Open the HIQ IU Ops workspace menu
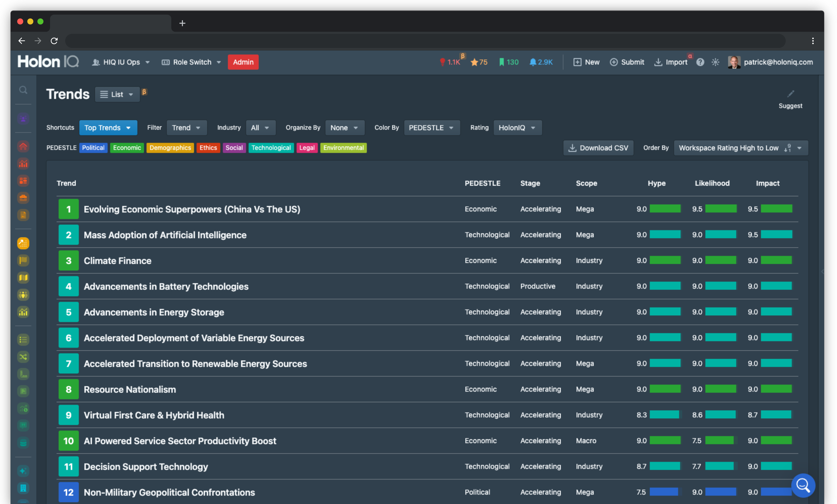The height and width of the screenshot is (504, 837). [x=121, y=62]
